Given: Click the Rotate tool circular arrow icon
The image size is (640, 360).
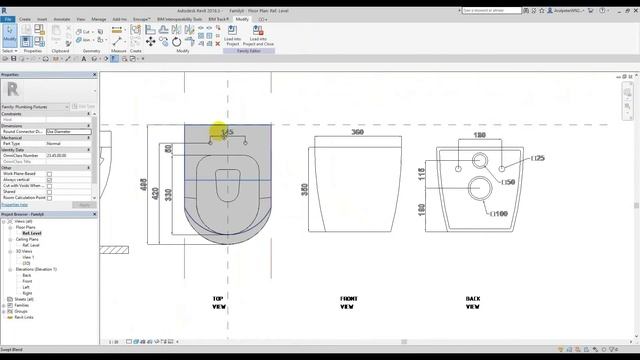Looking at the screenshot, I should 176,42.
